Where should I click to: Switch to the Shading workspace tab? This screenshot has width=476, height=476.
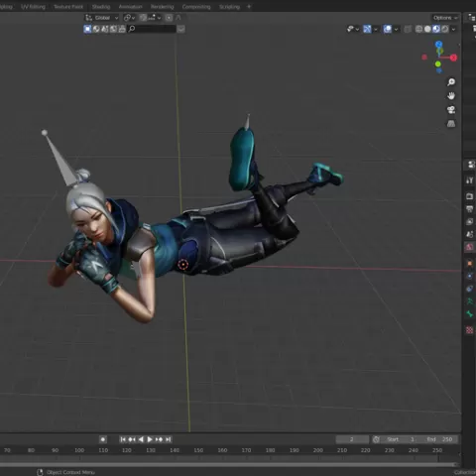[101, 7]
